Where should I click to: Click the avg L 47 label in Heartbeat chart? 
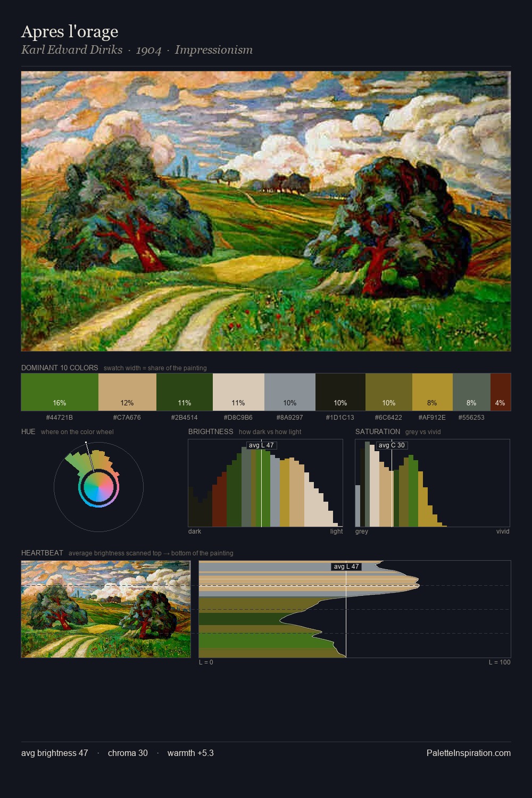click(346, 567)
